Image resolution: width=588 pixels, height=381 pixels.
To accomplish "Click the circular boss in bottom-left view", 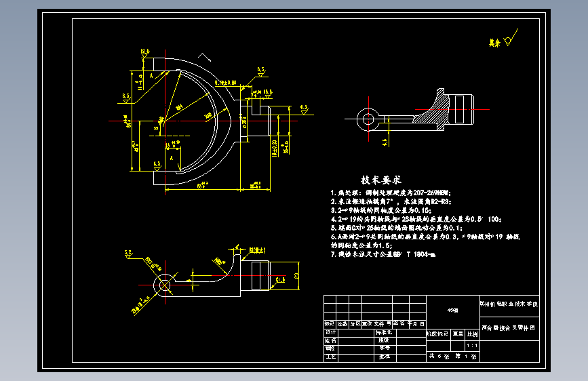I will pyautogui.click(x=164, y=285).
